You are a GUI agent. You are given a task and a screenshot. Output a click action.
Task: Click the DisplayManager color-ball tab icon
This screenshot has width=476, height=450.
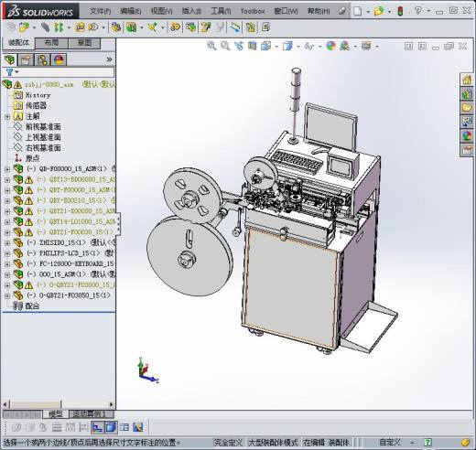tap(59, 59)
